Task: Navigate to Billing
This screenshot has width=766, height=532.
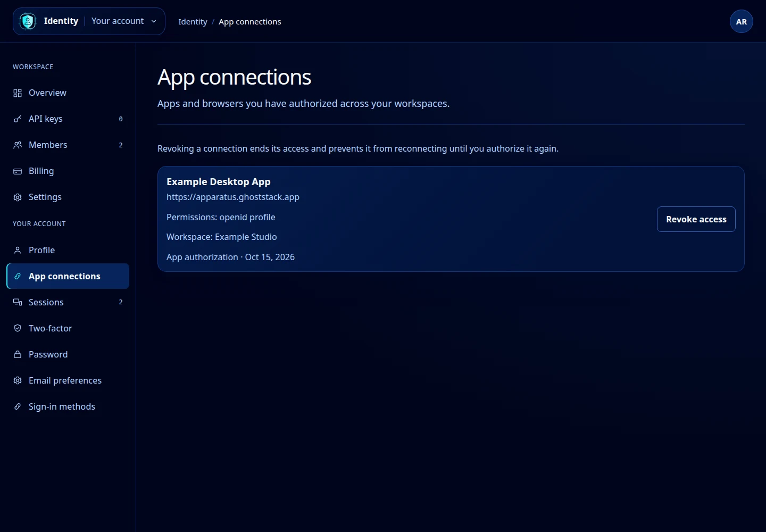Action: [x=68, y=171]
